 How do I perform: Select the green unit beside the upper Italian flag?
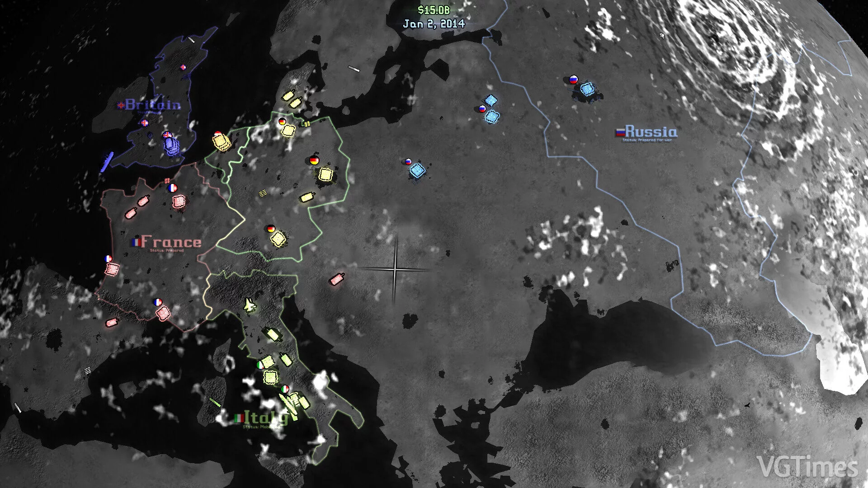point(268,361)
